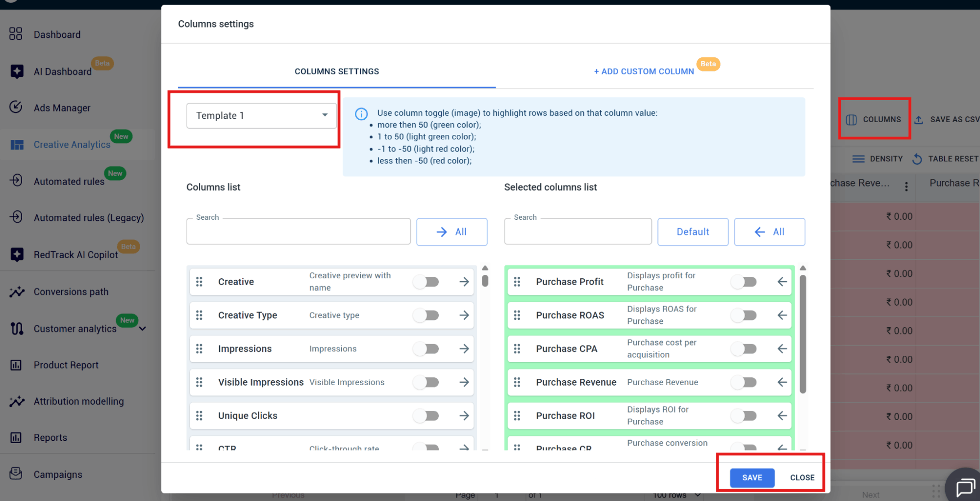Open Automated rules (Legacy) icon
The height and width of the screenshot is (501, 980).
(x=16, y=217)
